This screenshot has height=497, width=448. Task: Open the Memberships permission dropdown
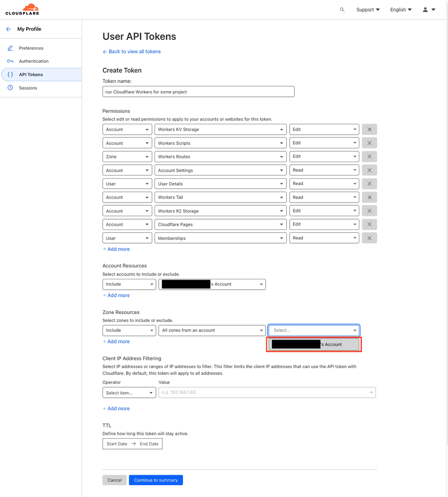[x=220, y=238]
